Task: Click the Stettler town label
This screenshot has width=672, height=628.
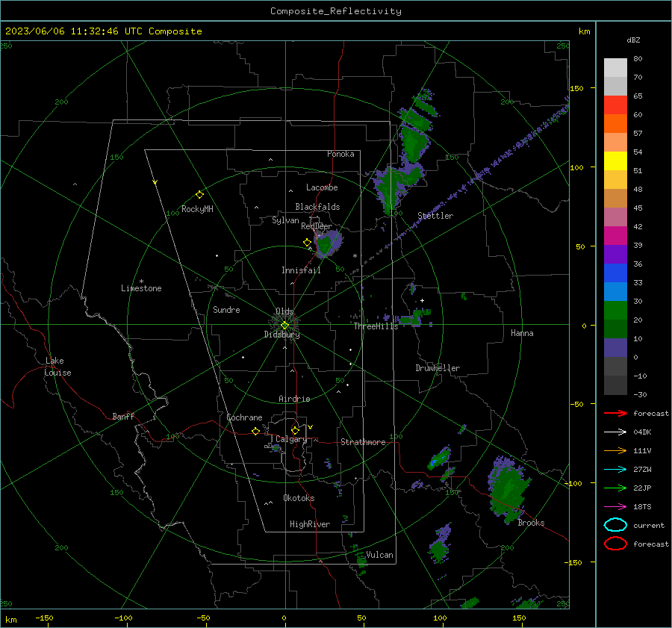Action: coord(435,216)
